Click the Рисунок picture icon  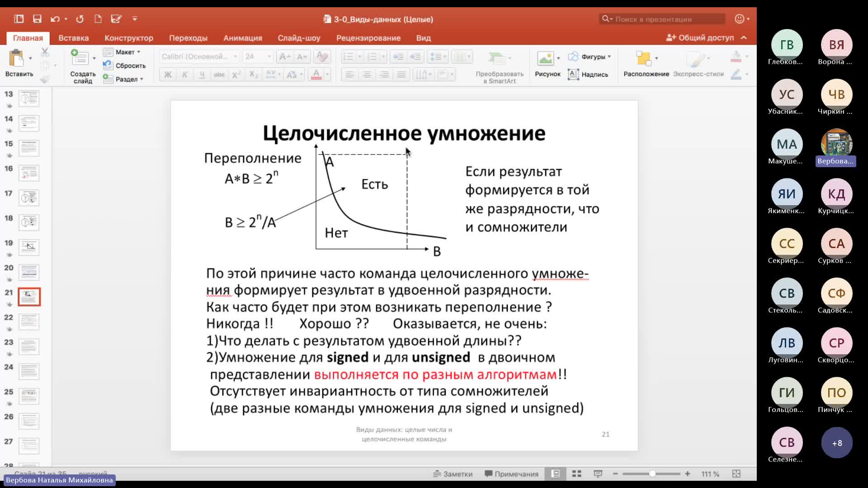(545, 58)
